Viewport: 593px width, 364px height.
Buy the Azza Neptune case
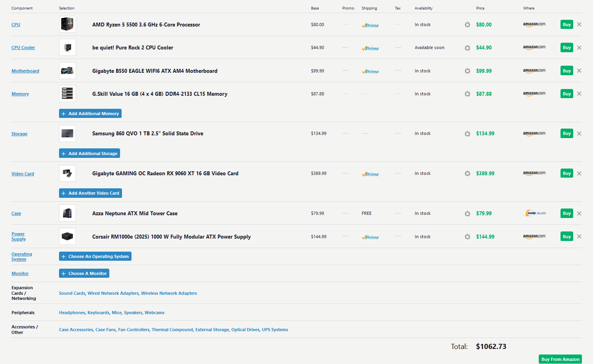(567, 213)
